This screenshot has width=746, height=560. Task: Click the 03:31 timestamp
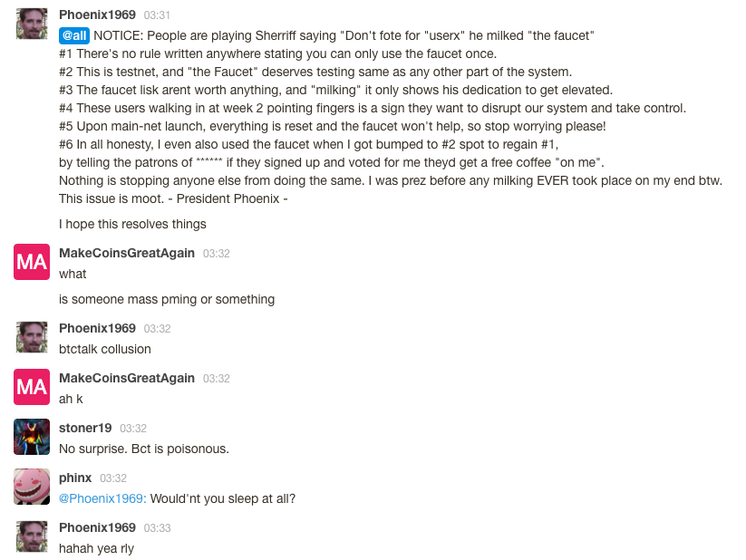tap(157, 15)
